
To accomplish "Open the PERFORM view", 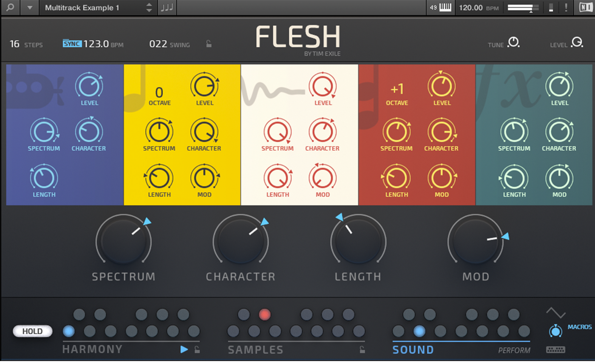I will 514,350.
